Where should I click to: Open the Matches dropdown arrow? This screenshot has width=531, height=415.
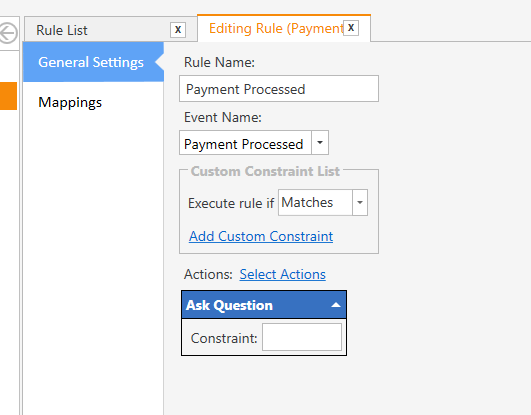(360, 203)
